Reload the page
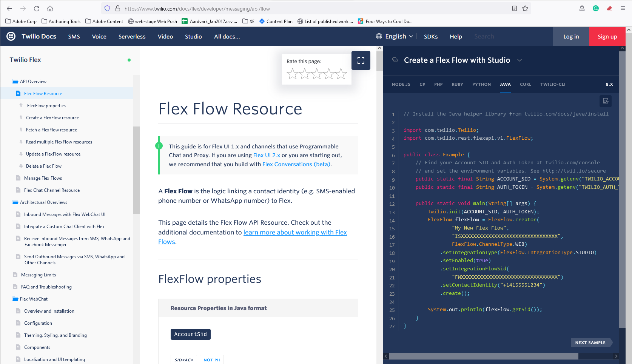 (37, 8)
